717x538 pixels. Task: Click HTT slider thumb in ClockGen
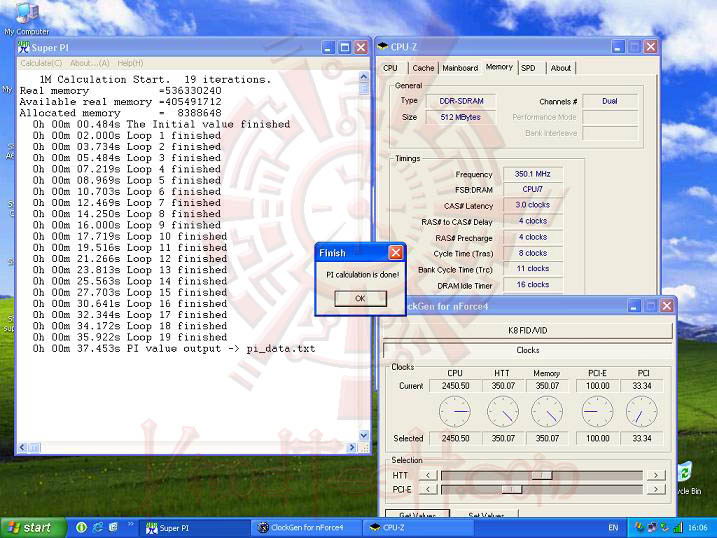click(x=542, y=475)
